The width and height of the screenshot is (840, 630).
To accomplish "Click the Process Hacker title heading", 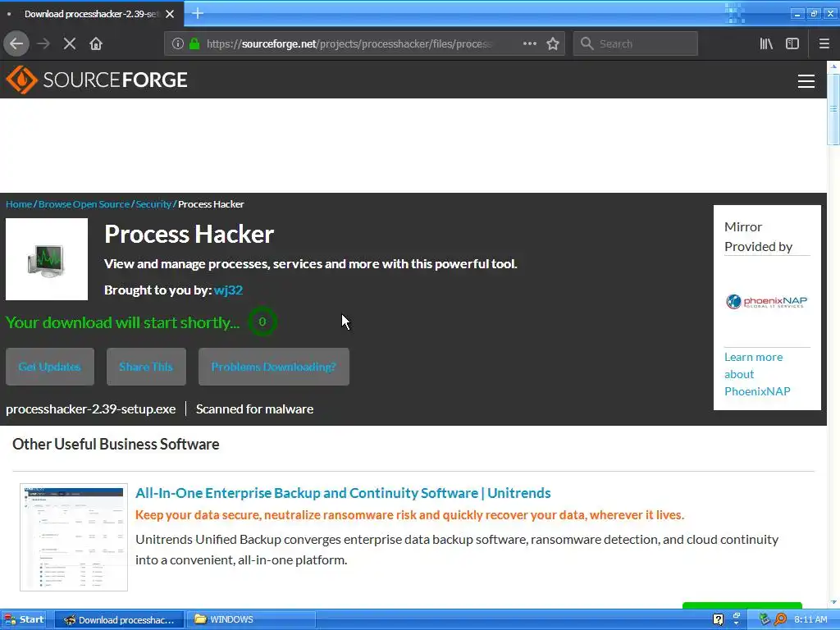I will [189, 234].
